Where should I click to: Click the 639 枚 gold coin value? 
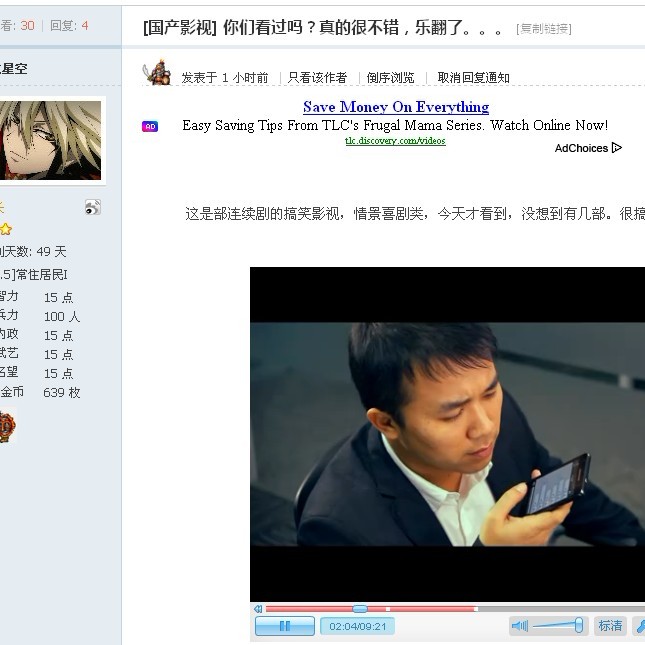pos(62,392)
